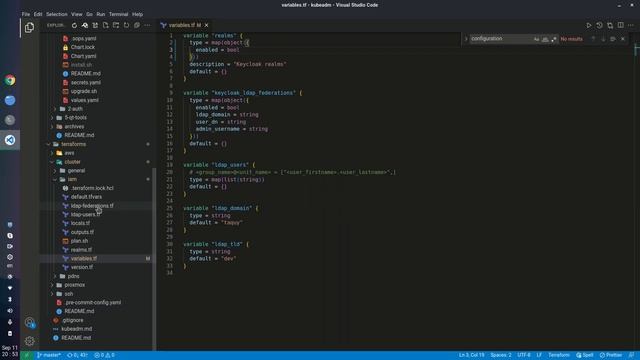The height and width of the screenshot is (360, 640).
Task: Open ldap-federations.tf in Explorer
Action: tap(92, 206)
